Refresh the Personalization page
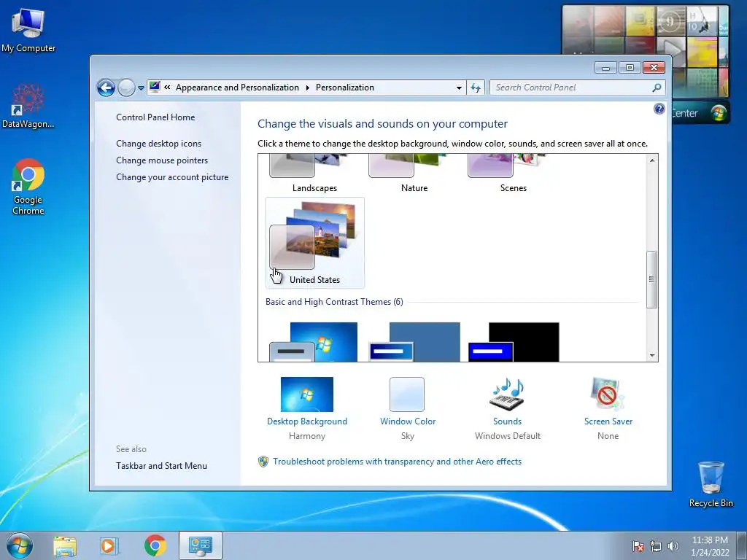This screenshot has height=560, width=747. [476, 87]
